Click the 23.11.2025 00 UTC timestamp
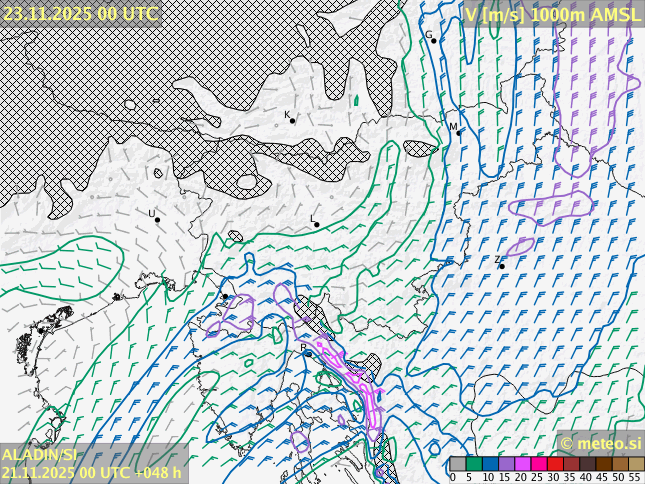The height and width of the screenshot is (484, 645). click(x=80, y=13)
